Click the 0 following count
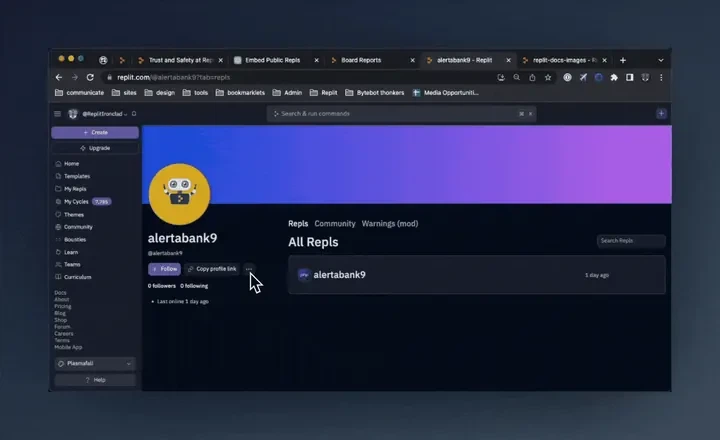The width and height of the screenshot is (720, 440). click(194, 286)
